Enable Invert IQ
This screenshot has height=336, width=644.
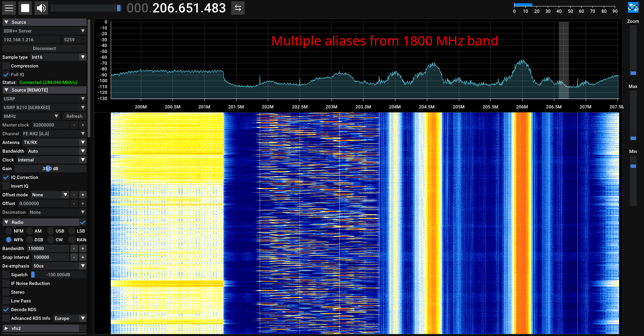pyautogui.click(x=6, y=186)
